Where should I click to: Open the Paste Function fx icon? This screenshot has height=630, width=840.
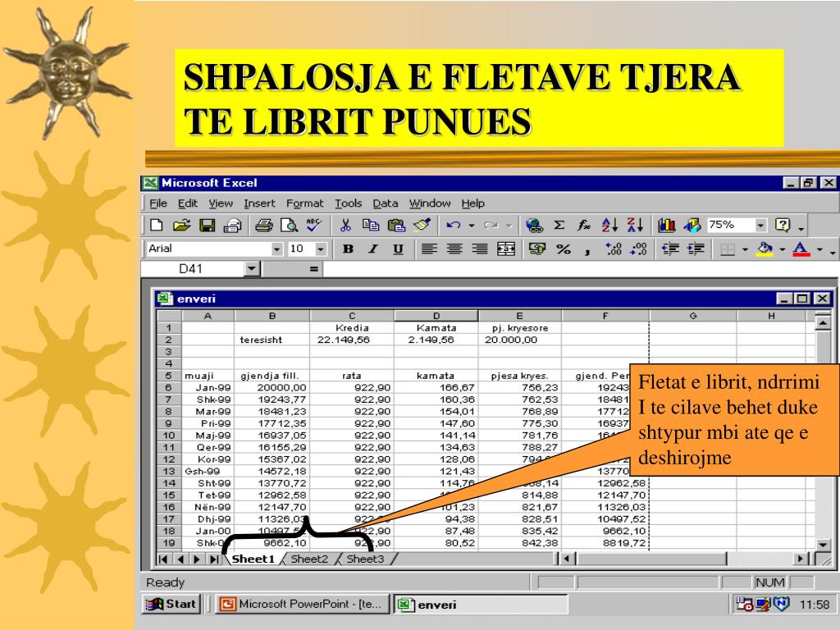[x=584, y=225]
